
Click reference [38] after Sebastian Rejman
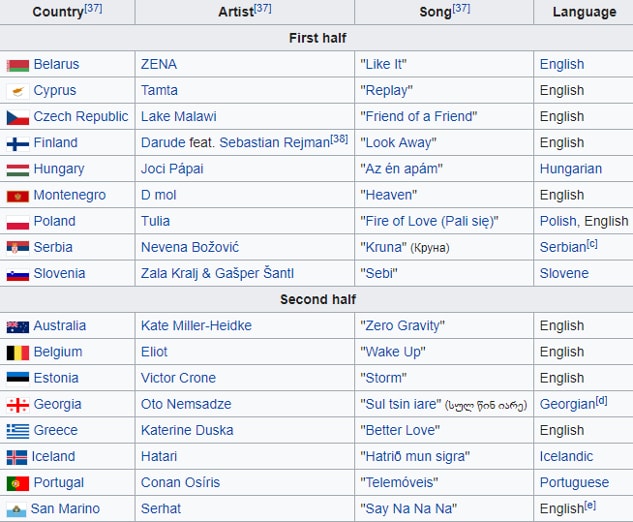[x=339, y=139]
